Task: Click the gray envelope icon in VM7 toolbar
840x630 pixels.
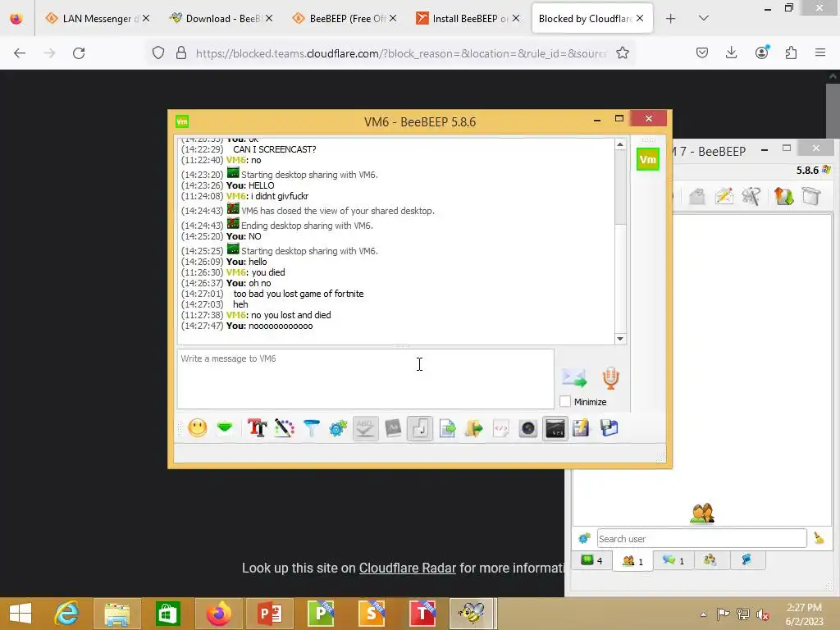Action: pyautogui.click(x=697, y=196)
